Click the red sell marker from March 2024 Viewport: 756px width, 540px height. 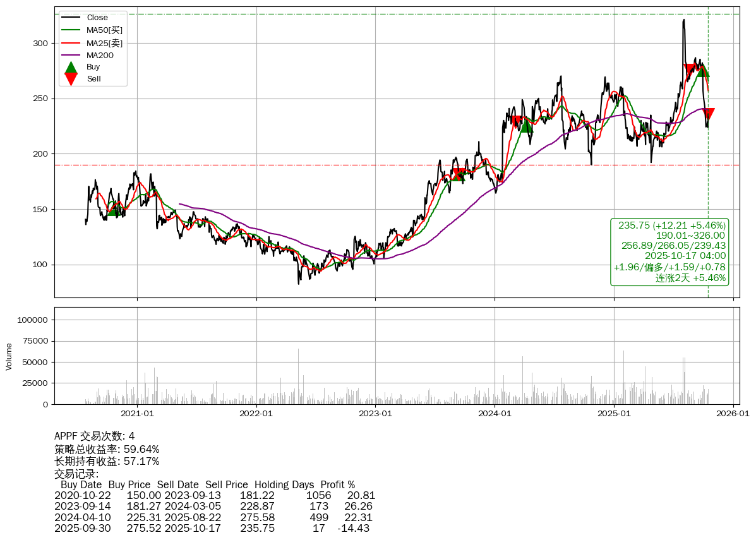(515, 121)
